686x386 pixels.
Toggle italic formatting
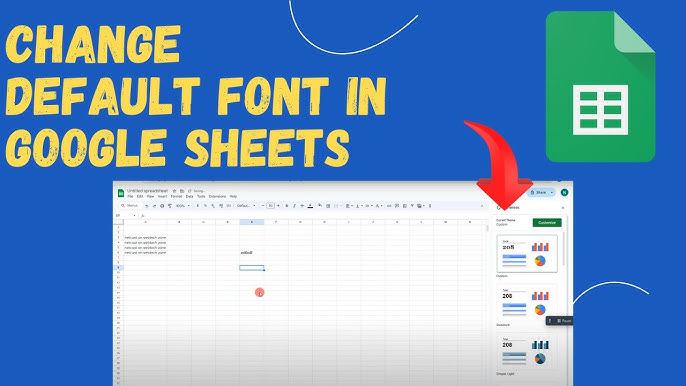(x=294, y=206)
